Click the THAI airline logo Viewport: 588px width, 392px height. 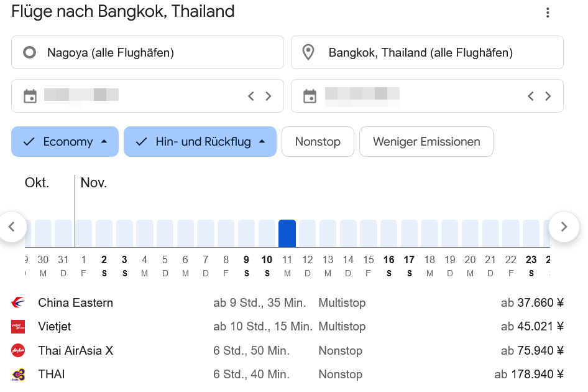[x=18, y=374]
